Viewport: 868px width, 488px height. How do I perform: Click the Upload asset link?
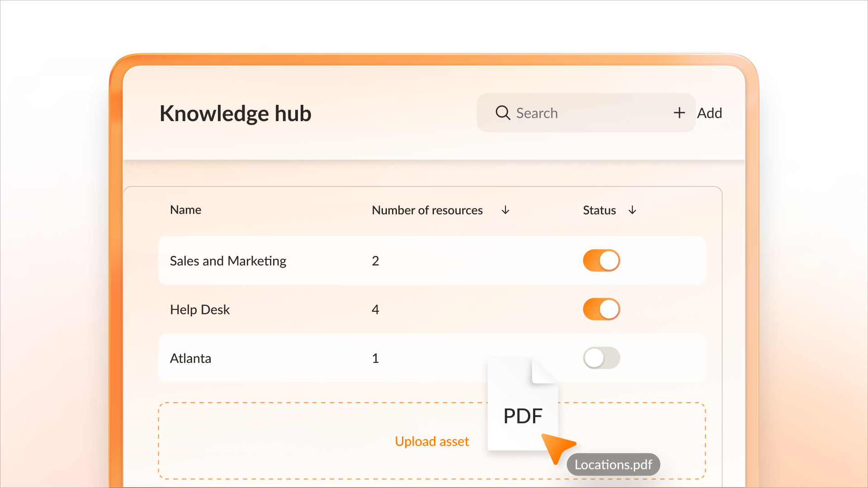[432, 441]
